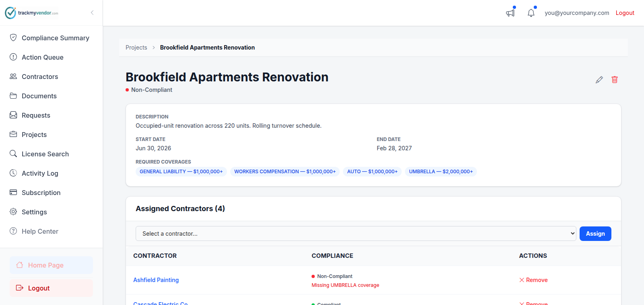Go to Home Page button

51,265
